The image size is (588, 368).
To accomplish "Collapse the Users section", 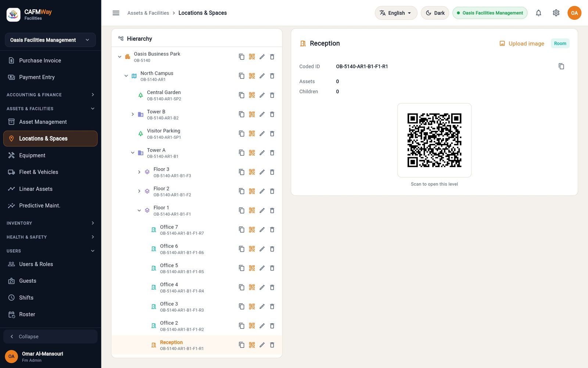I will click(50, 251).
